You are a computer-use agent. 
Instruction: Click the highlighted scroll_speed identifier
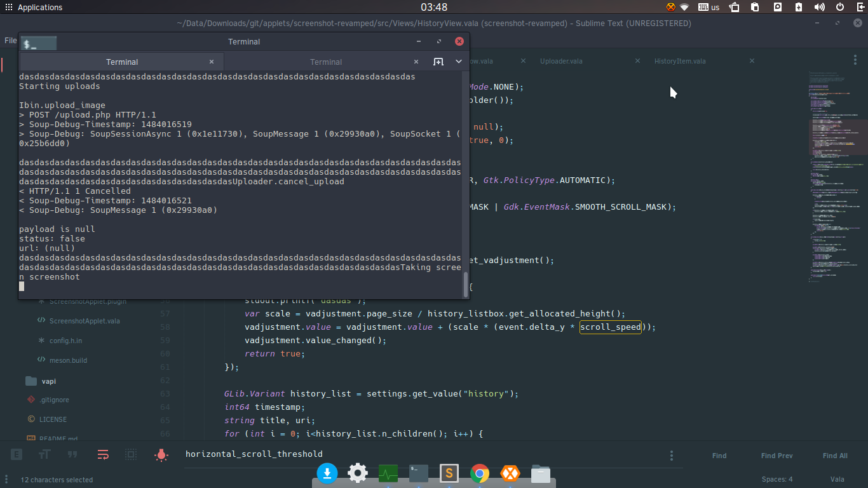coord(610,327)
